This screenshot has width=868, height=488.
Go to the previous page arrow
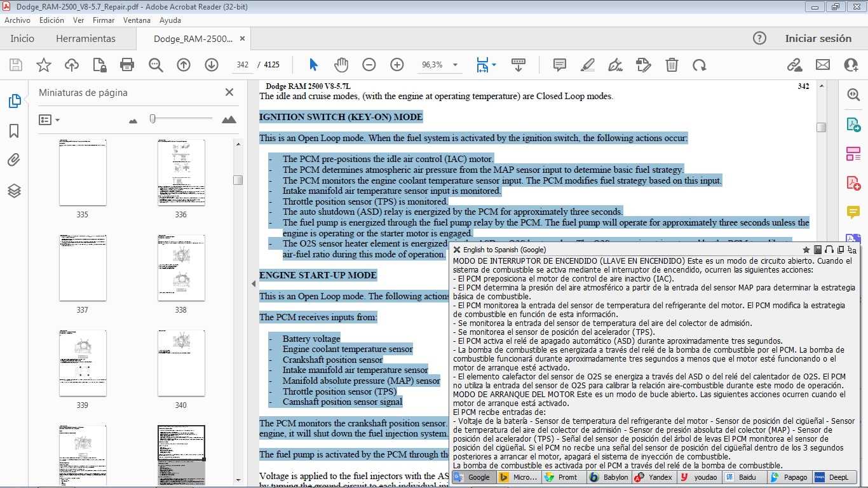click(x=184, y=65)
